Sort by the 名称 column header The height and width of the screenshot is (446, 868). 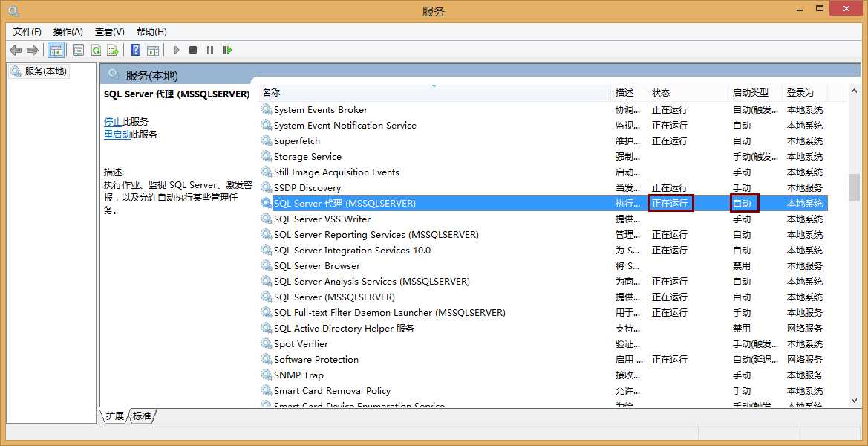(x=434, y=92)
